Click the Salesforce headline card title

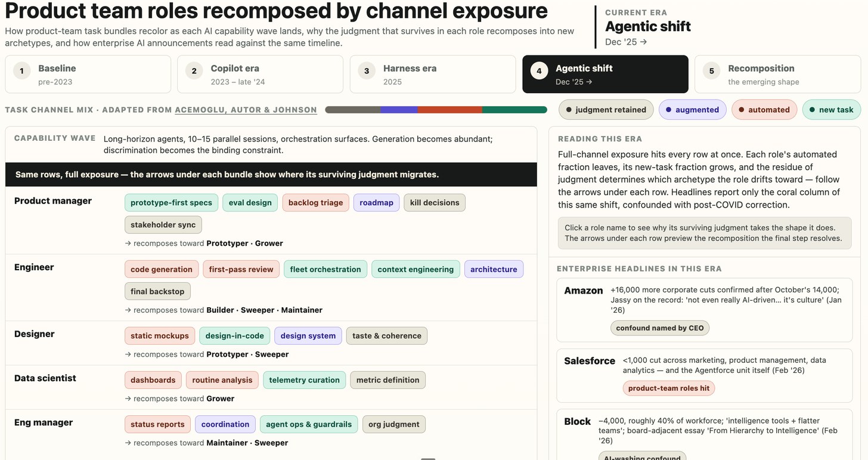[590, 361]
